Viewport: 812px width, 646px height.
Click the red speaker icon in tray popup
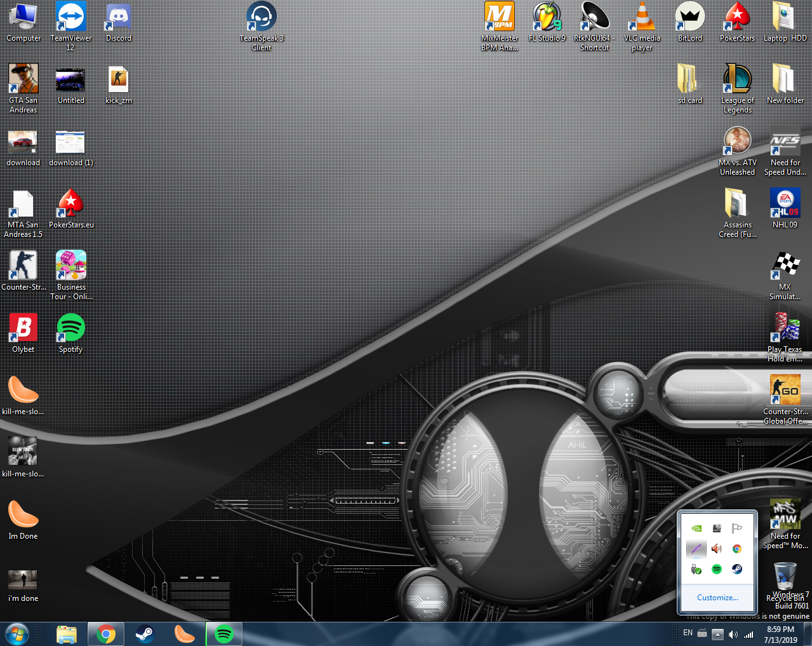coord(717,549)
